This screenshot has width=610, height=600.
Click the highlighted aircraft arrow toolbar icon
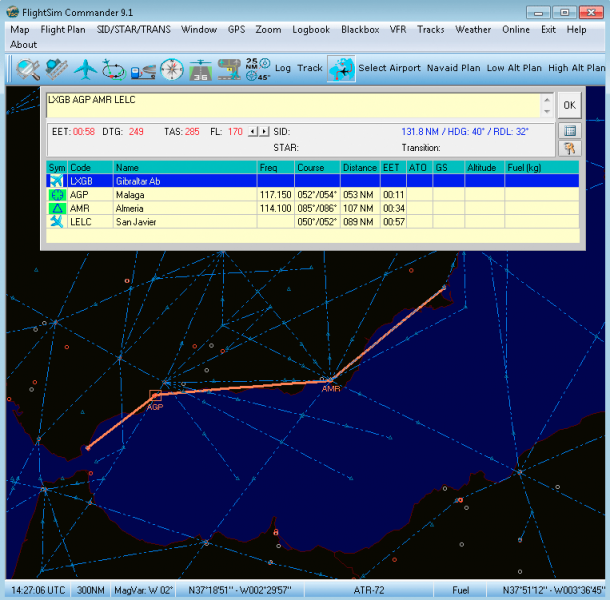coord(341,69)
